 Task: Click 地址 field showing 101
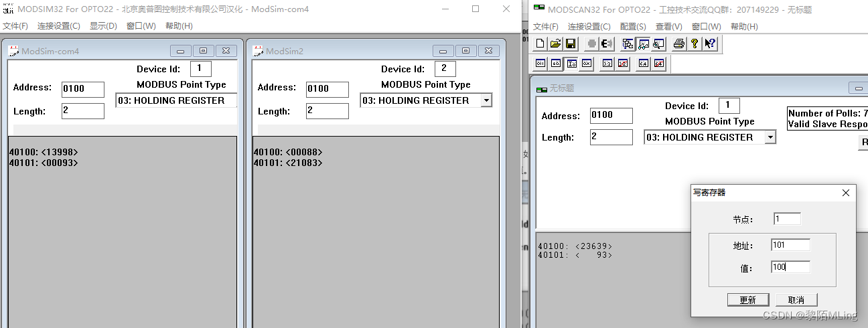(x=790, y=246)
